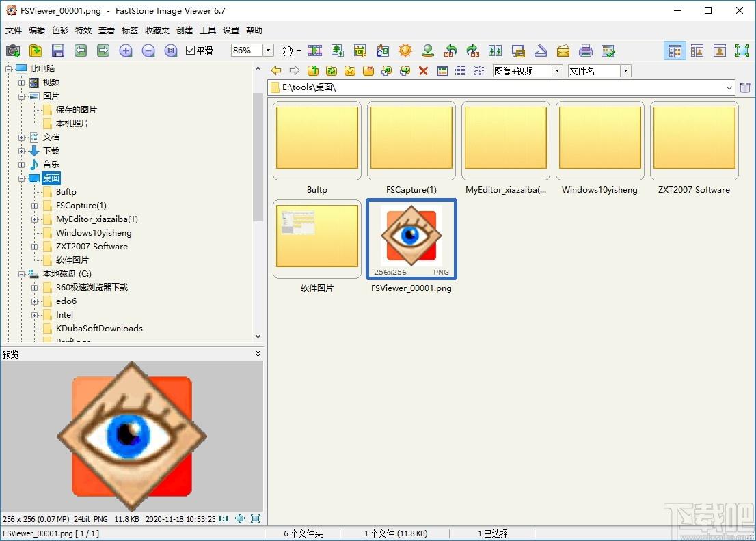756x541 pixels.
Task: Switch to list view style
Action: 478,71
